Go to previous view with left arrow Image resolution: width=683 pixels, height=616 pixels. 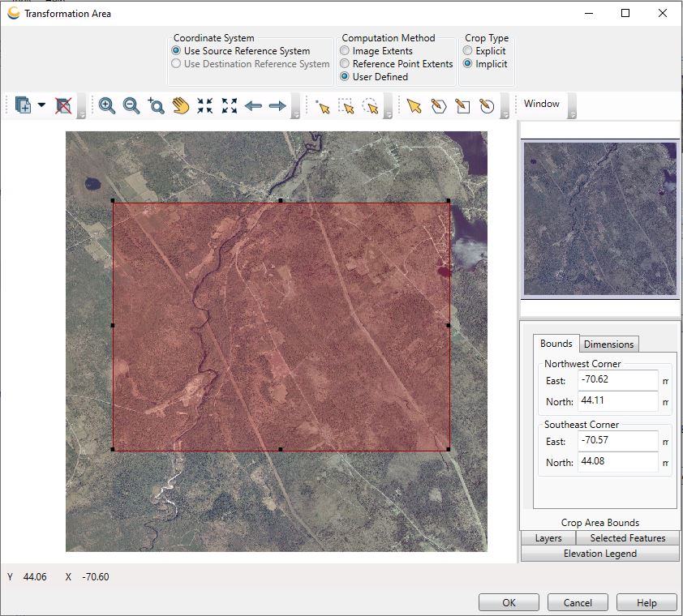coord(253,105)
